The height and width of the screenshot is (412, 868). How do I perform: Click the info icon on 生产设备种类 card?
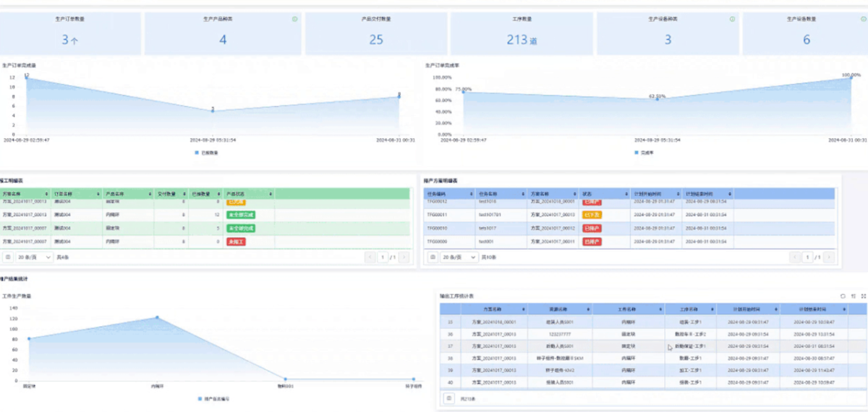pos(732,20)
